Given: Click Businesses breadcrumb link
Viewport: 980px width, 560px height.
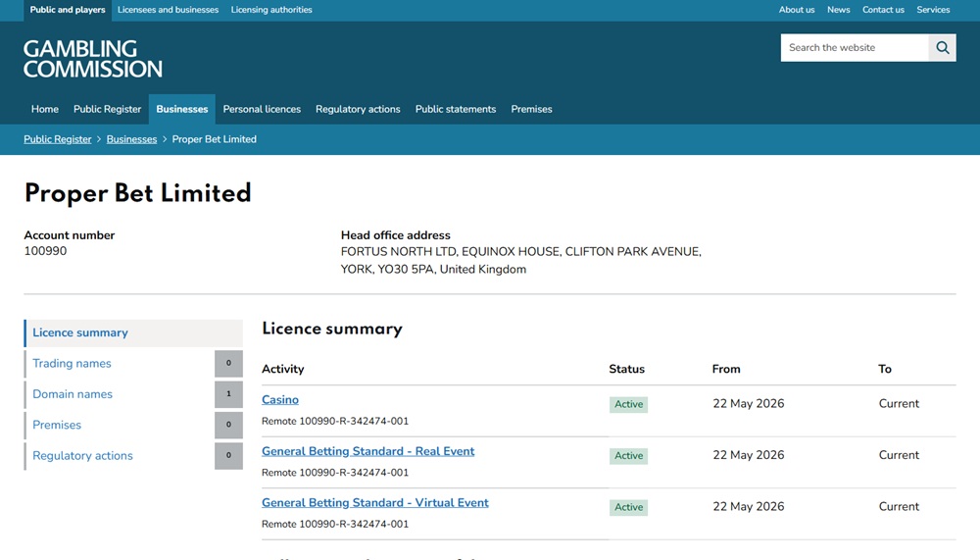Looking at the screenshot, I should (x=131, y=139).
